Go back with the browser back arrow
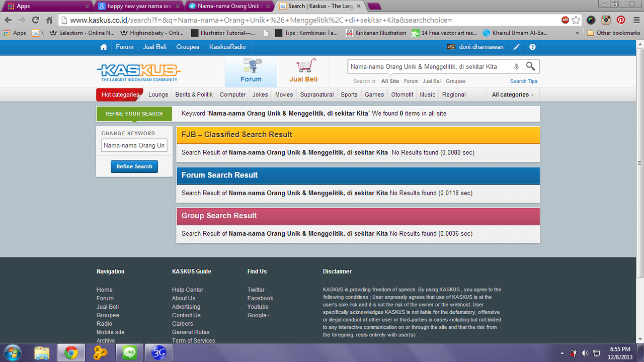 8,20
